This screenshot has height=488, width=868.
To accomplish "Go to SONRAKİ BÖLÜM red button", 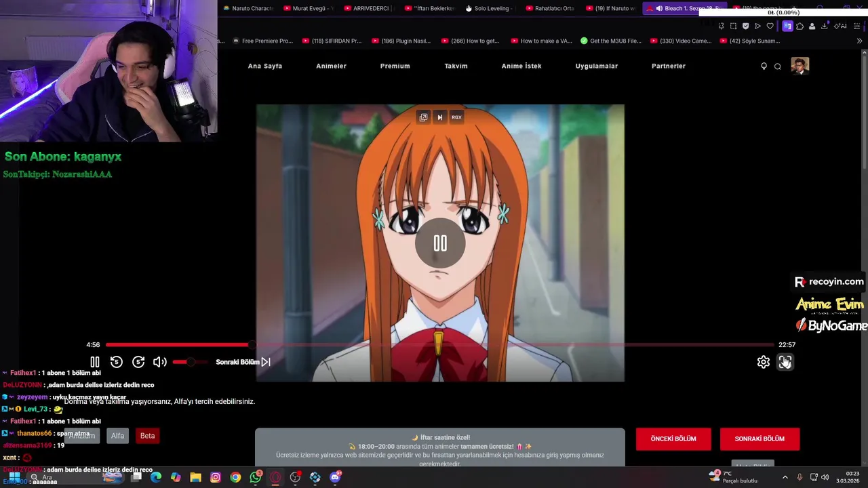I will pos(759,439).
